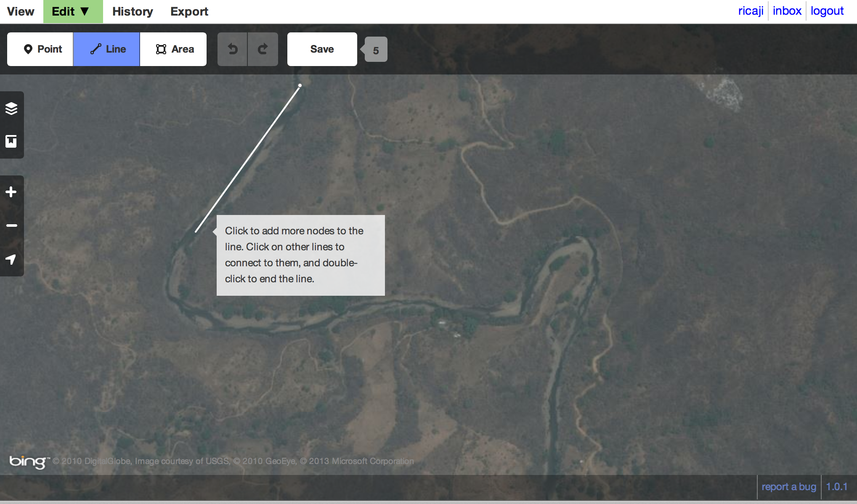Image resolution: width=857 pixels, height=504 pixels.
Task: Toggle the Line drawing mode off
Action: coord(106,49)
